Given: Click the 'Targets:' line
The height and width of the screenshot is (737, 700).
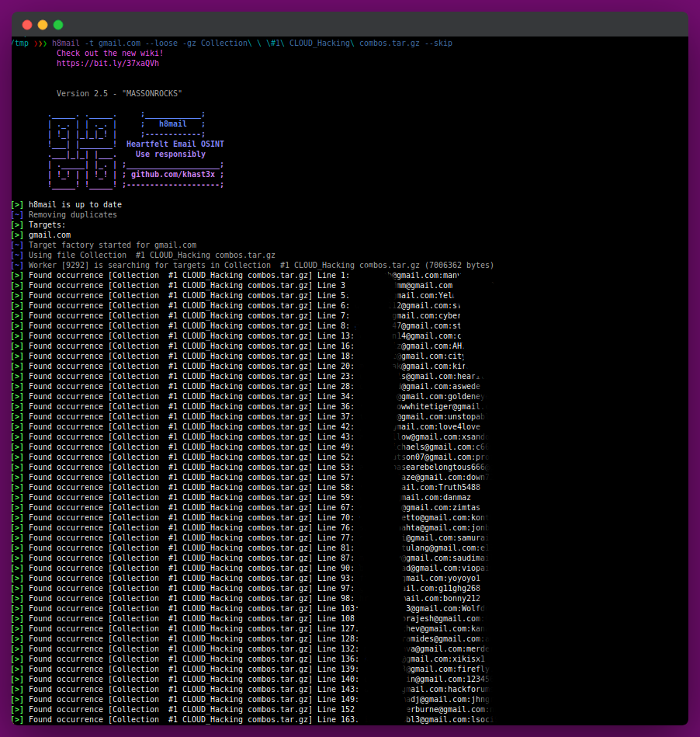Looking at the screenshot, I should tap(39, 224).
